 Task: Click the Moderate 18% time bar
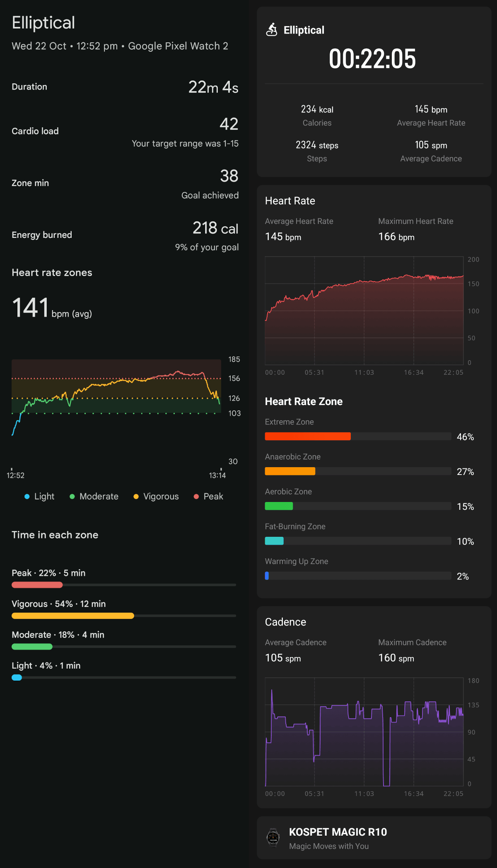32,647
